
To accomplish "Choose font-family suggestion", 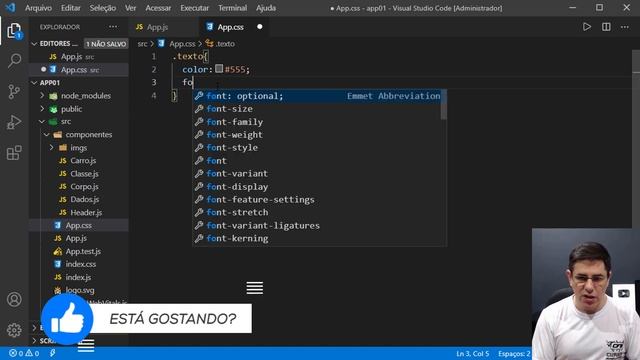I will click(317, 122).
